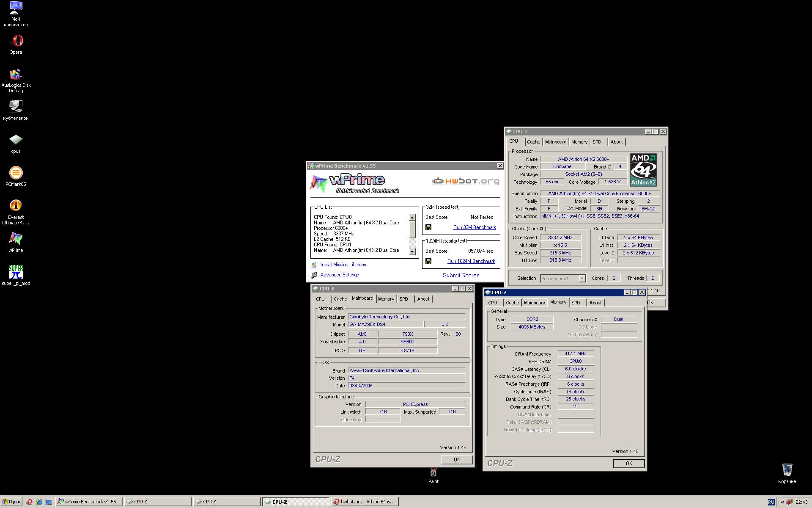The image size is (812, 508).
Task: Expand hidden tray icons arrow
Action: (782, 502)
